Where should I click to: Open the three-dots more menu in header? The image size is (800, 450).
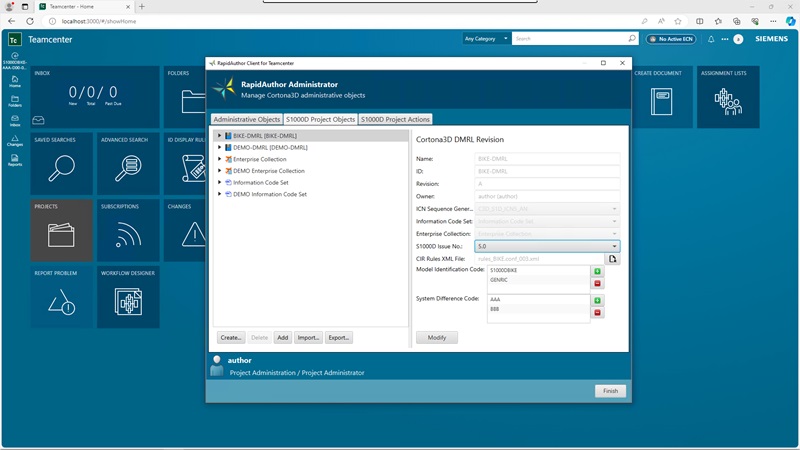tap(724, 39)
